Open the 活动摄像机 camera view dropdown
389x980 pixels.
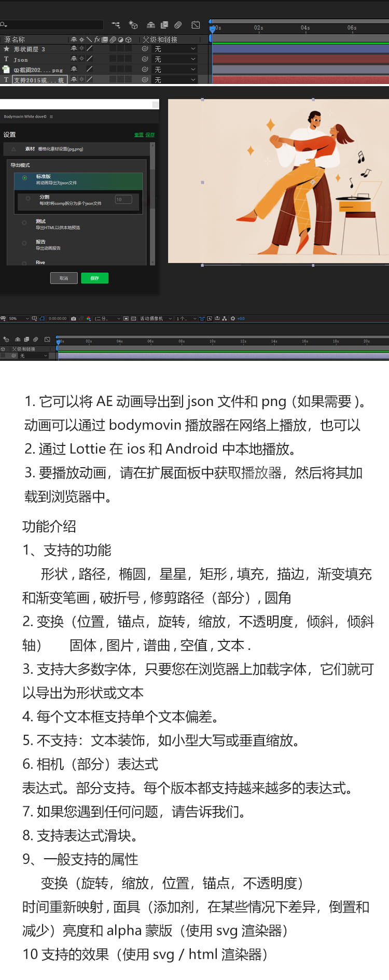pyautogui.click(x=155, y=318)
